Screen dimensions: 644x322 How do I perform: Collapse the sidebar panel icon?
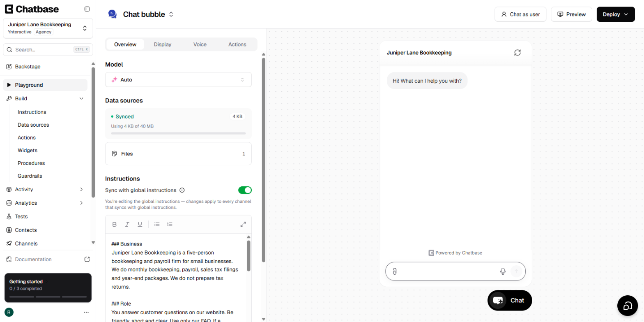[87, 9]
